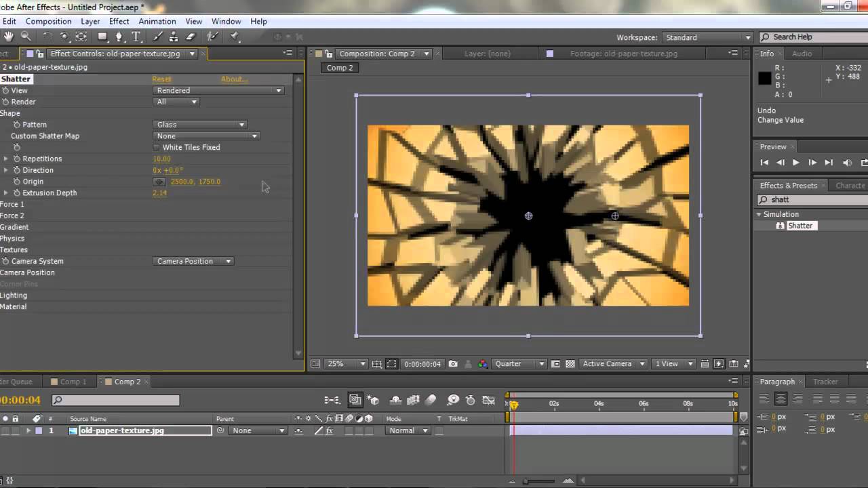Open the Animation menu
The image size is (868, 488).
click(157, 22)
